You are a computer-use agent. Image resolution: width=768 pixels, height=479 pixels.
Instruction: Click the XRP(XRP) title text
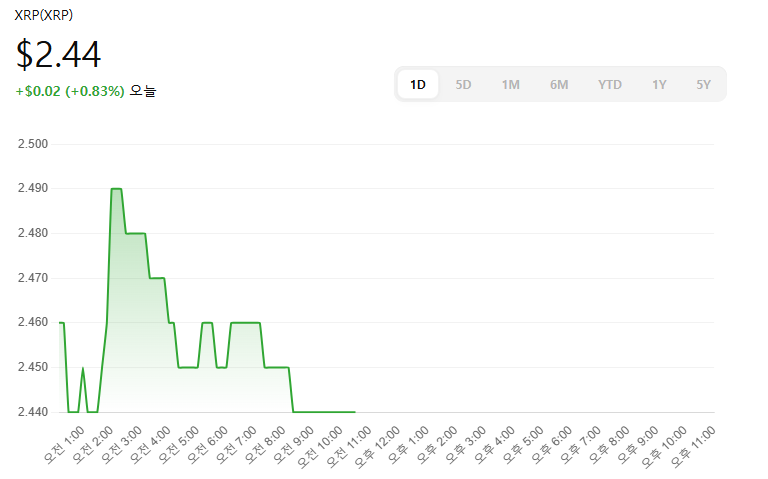(x=44, y=15)
